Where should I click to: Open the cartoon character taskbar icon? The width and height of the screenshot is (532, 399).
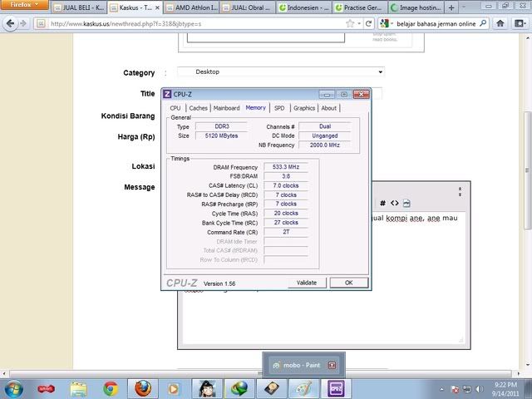tap(207, 389)
